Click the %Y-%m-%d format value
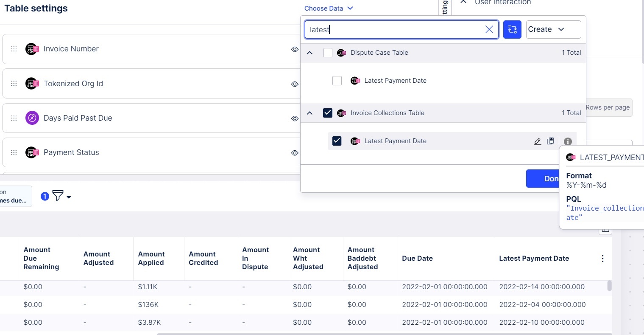Image resolution: width=644 pixels, height=335 pixels. pyautogui.click(x=586, y=185)
